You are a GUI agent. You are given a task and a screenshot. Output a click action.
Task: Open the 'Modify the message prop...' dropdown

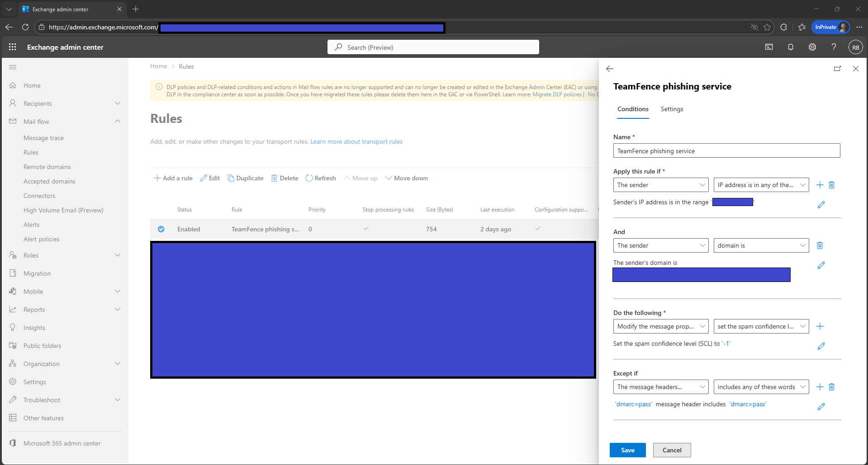[660, 326]
